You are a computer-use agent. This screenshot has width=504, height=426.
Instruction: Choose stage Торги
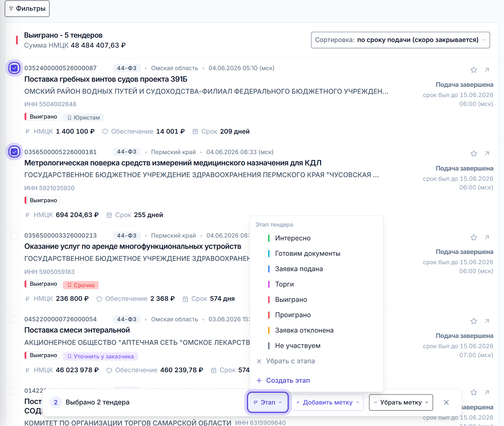coord(317,284)
